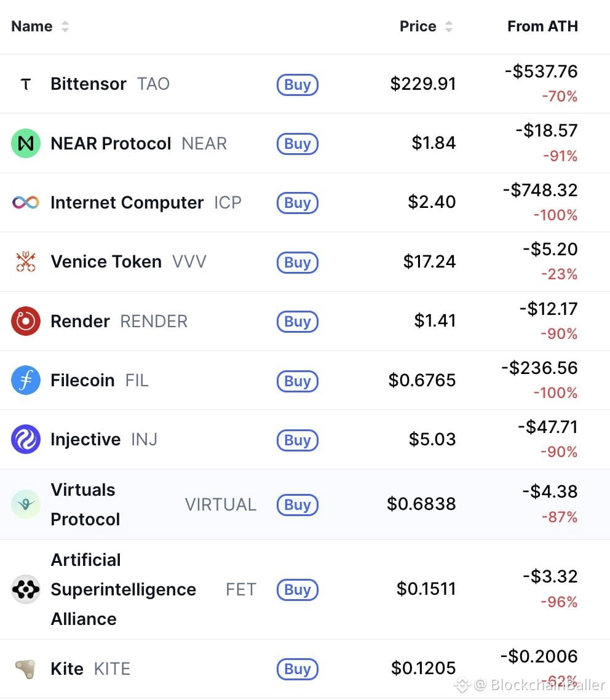The width and height of the screenshot is (610, 700).
Task: Click the Bittensor TAO logo icon
Action: (26, 84)
